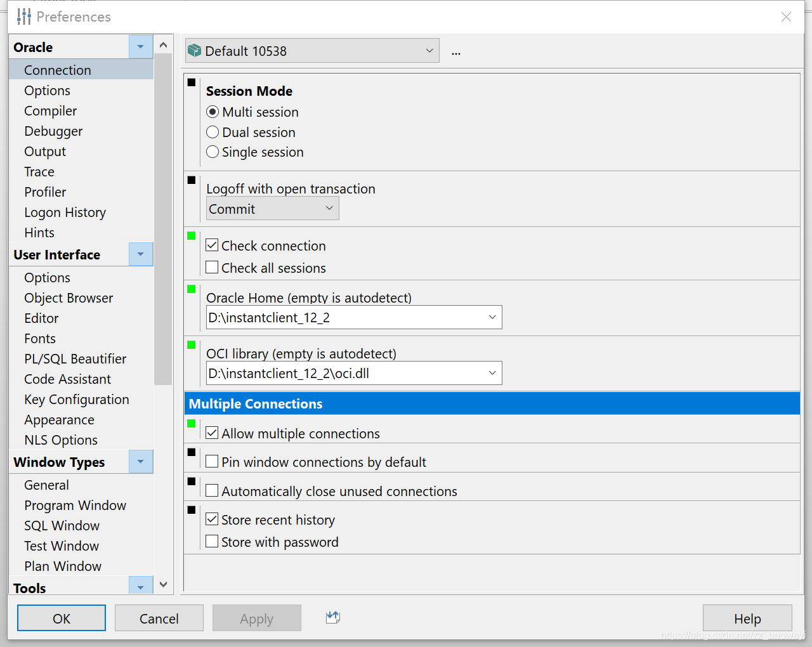Click OK to save preferences
The image size is (812, 647).
coord(62,618)
